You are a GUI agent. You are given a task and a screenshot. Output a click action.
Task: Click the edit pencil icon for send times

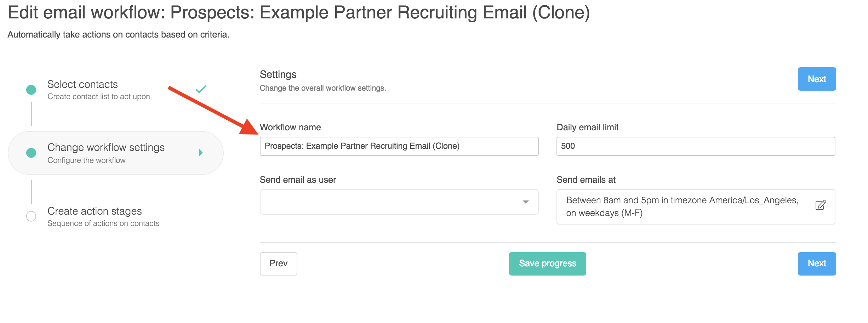820,205
